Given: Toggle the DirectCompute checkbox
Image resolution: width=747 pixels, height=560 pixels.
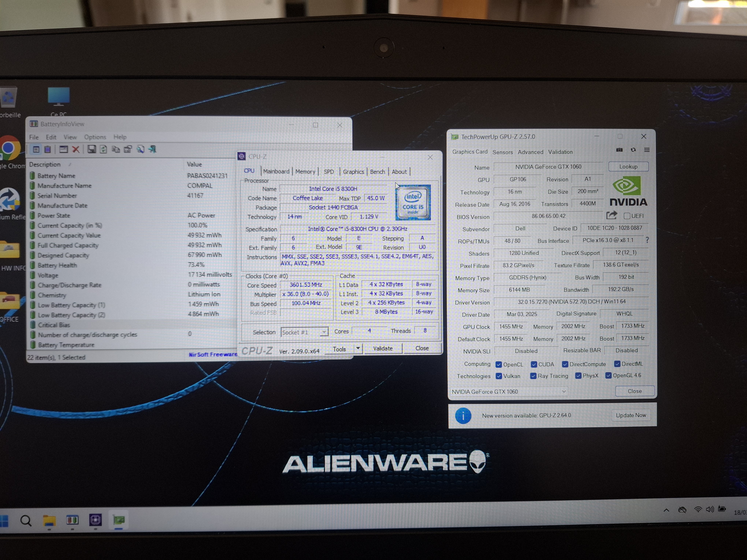Looking at the screenshot, I should (x=565, y=364).
